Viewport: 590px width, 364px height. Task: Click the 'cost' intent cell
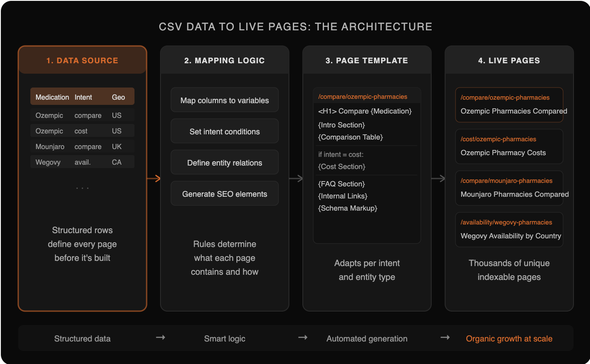tap(81, 131)
